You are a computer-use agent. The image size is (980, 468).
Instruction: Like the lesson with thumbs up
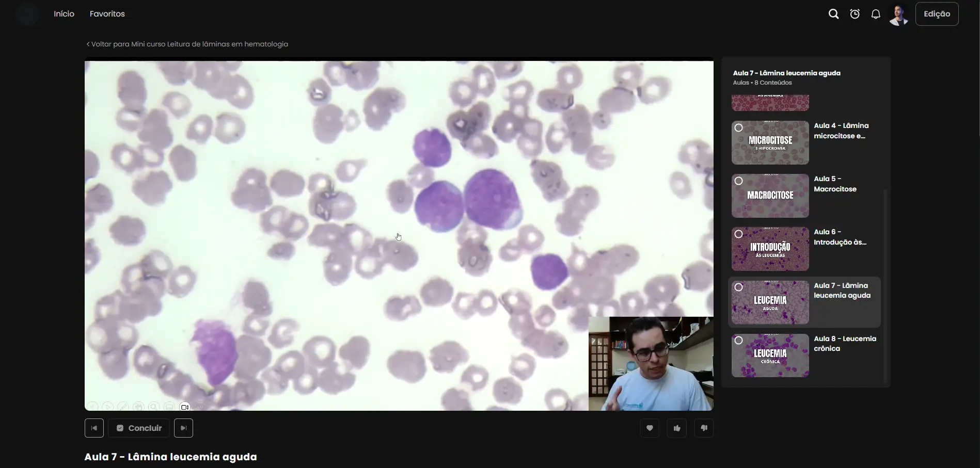(x=677, y=428)
